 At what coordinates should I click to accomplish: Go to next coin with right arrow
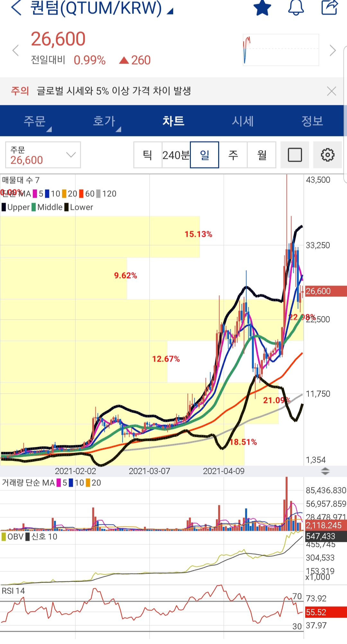pos(333,50)
